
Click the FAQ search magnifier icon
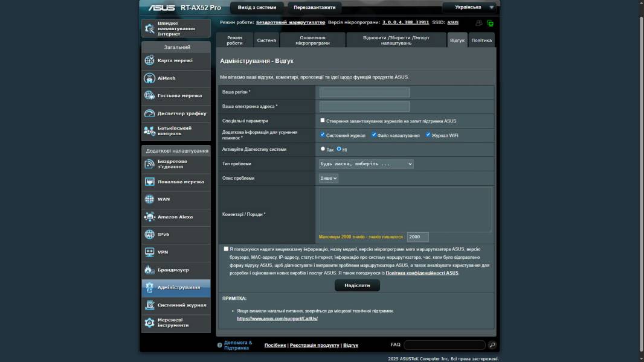pyautogui.click(x=492, y=345)
